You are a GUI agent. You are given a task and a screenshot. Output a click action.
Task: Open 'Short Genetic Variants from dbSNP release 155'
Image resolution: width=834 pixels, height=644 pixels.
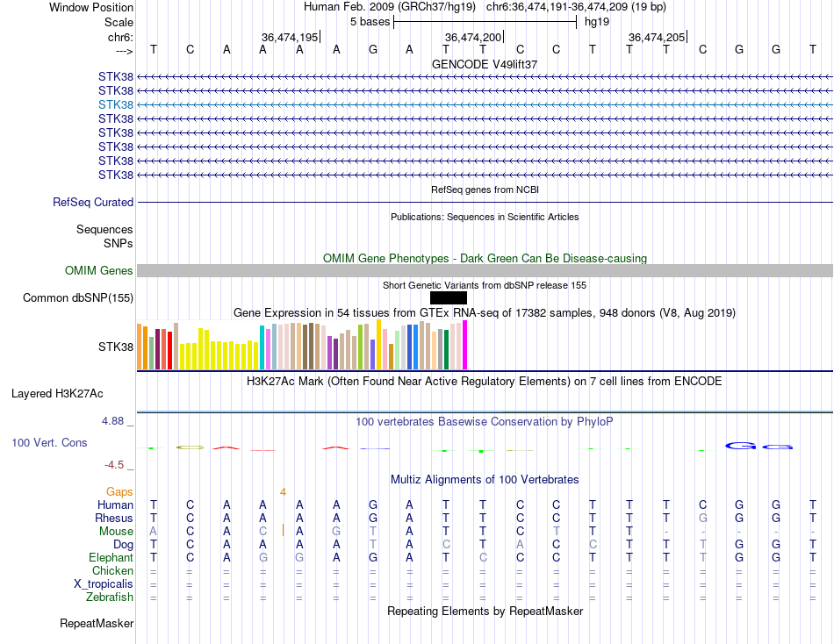click(x=485, y=285)
